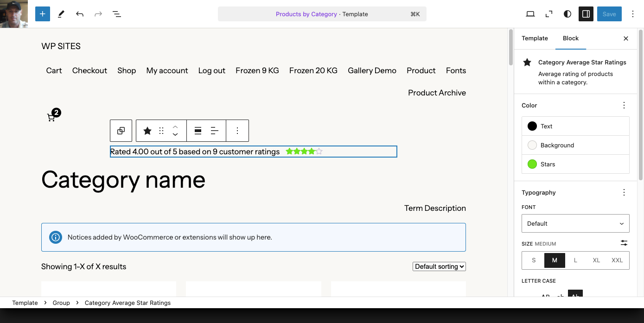Switch to the Template tab
Viewport: 644px width, 323px height.
point(535,38)
